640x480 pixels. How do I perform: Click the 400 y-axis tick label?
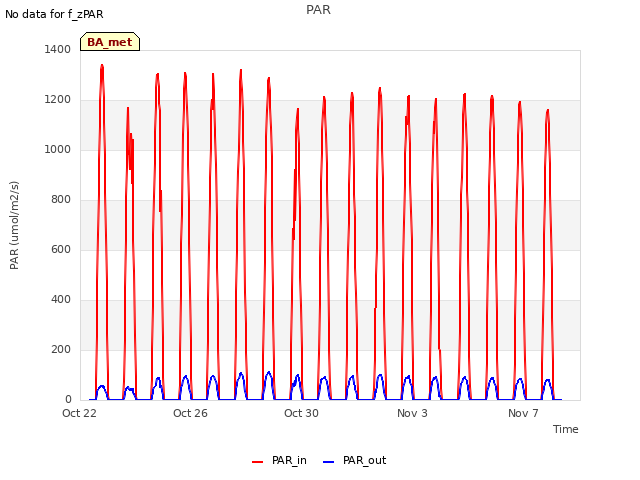click(x=61, y=300)
